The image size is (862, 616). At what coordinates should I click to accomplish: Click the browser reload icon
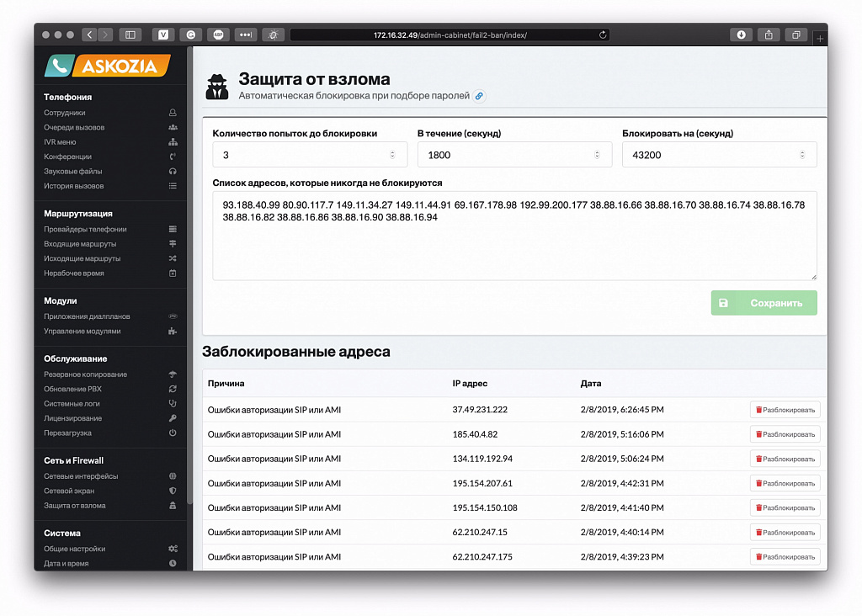(x=603, y=35)
